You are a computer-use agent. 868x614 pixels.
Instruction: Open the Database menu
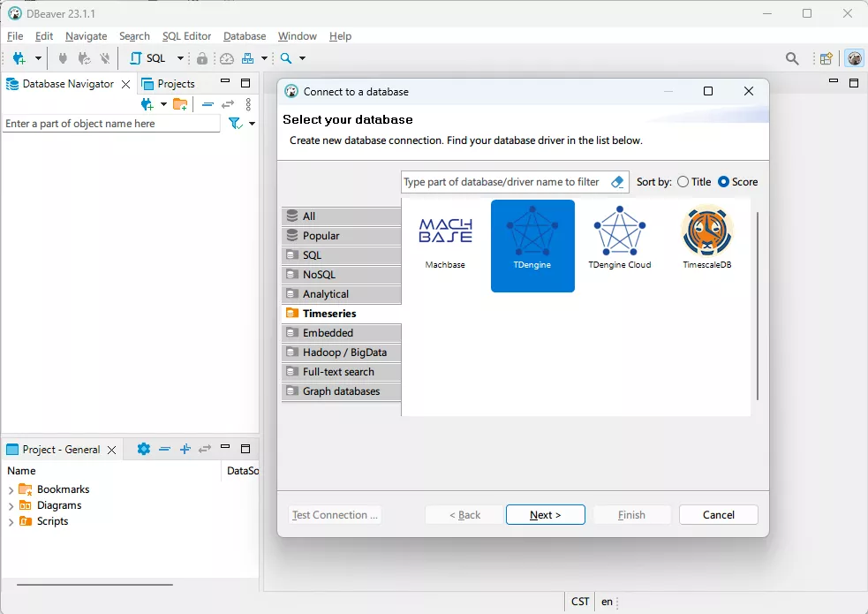[x=245, y=36]
